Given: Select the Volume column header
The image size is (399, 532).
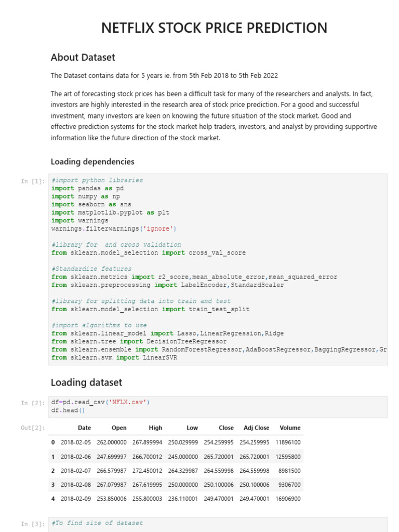Looking at the screenshot, I should coord(290,428).
